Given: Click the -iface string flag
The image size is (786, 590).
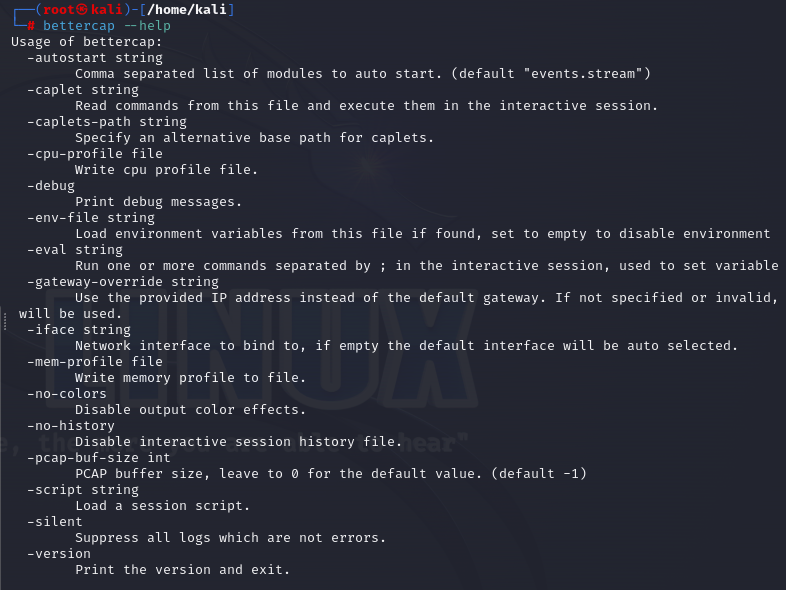Looking at the screenshot, I should pyautogui.click(x=79, y=329).
